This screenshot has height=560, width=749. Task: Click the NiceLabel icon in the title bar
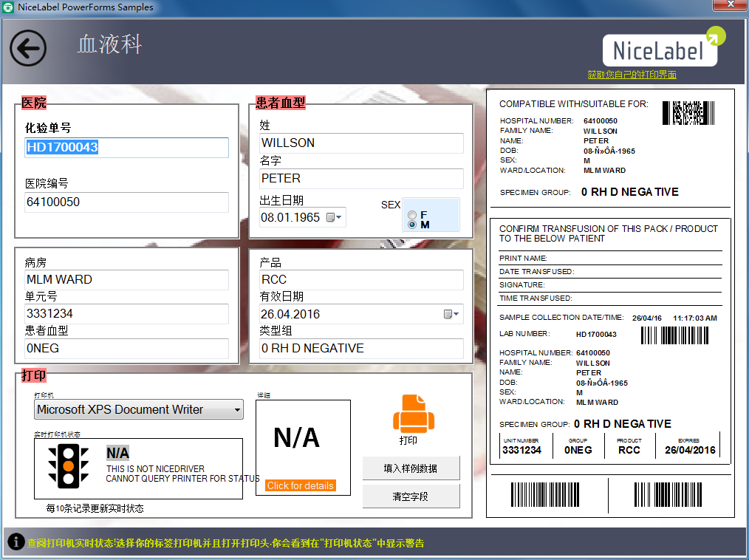coord(8,7)
